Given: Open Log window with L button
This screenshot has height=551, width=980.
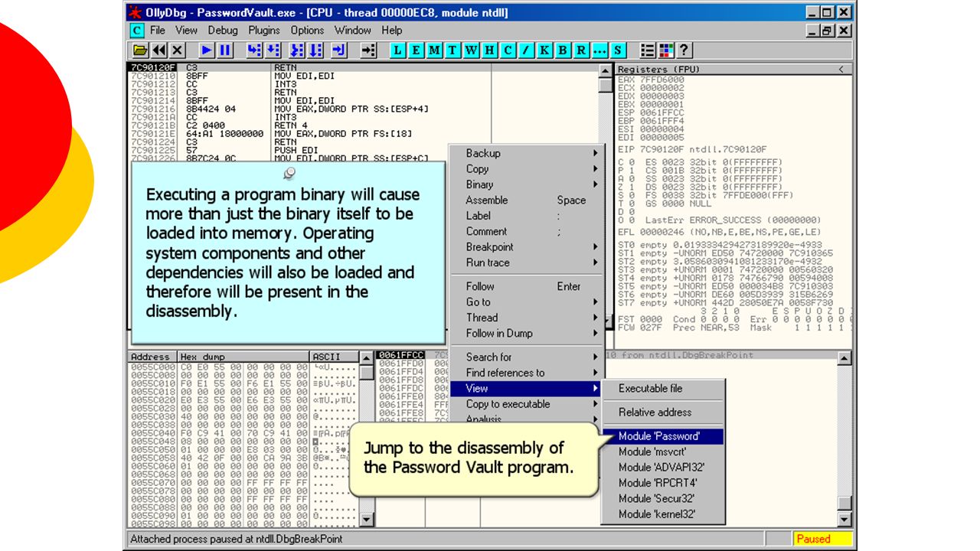Looking at the screenshot, I should click(397, 50).
